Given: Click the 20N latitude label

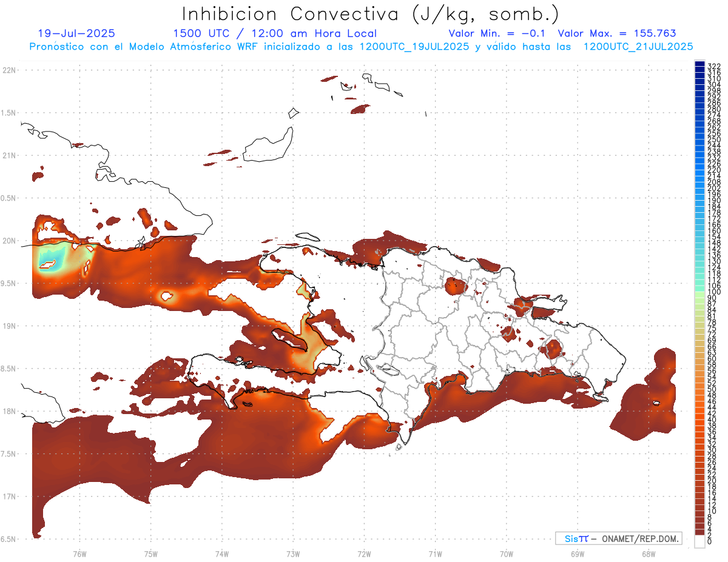Looking at the screenshot, I should tap(8, 241).
